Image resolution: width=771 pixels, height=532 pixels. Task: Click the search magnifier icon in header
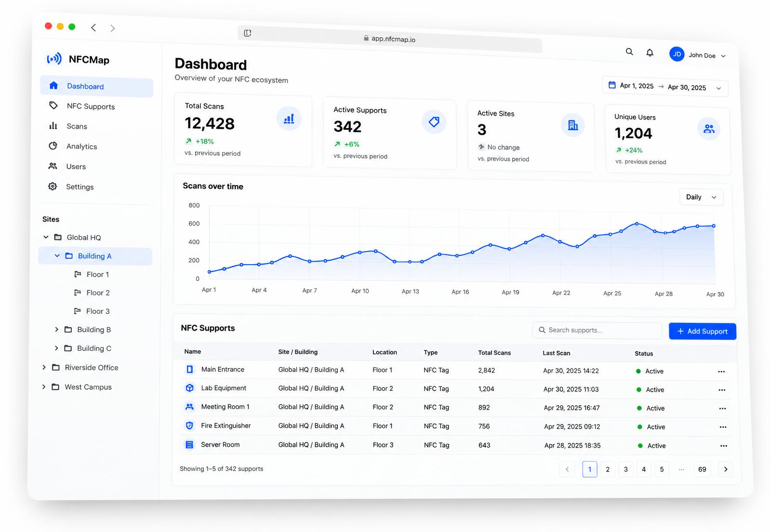tap(629, 52)
